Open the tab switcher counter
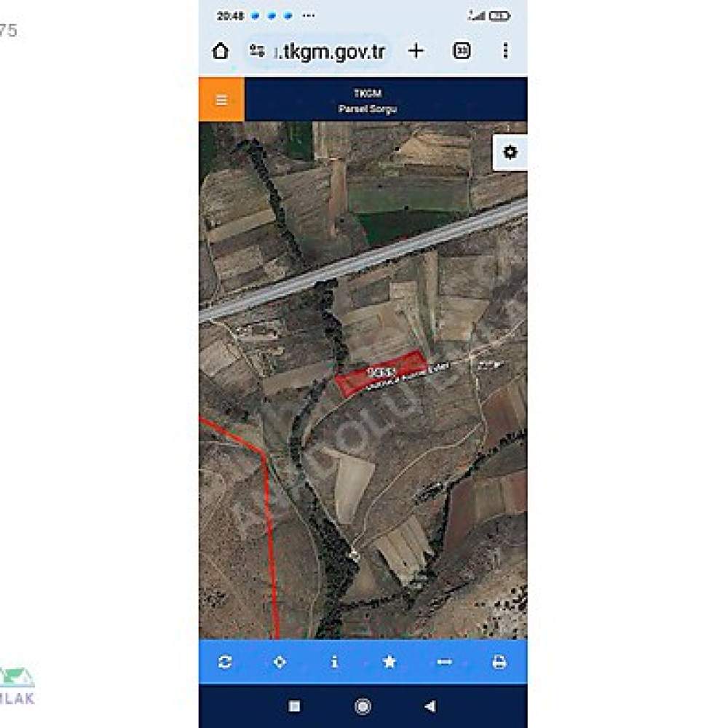728x728 pixels. click(462, 51)
